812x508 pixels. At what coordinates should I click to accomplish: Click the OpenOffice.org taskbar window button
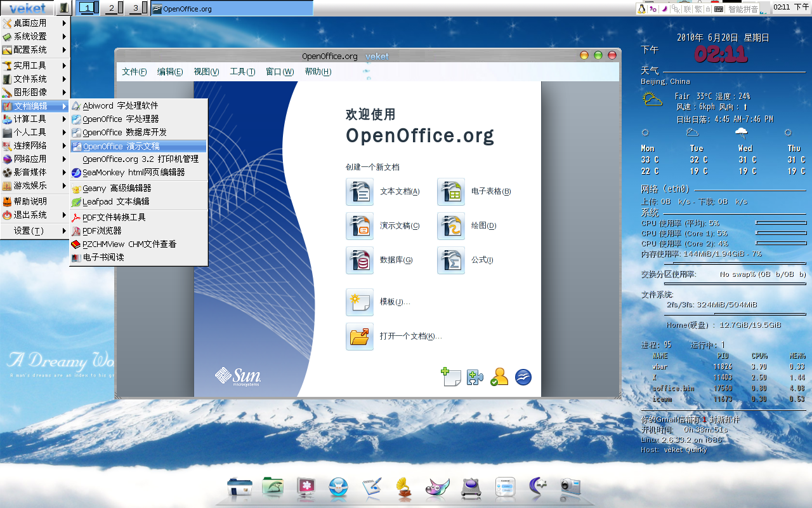[232, 9]
